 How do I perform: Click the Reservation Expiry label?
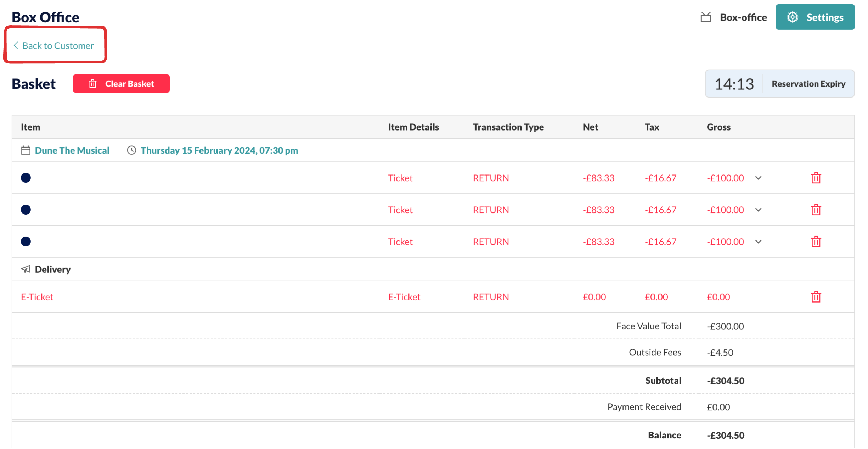coord(808,84)
